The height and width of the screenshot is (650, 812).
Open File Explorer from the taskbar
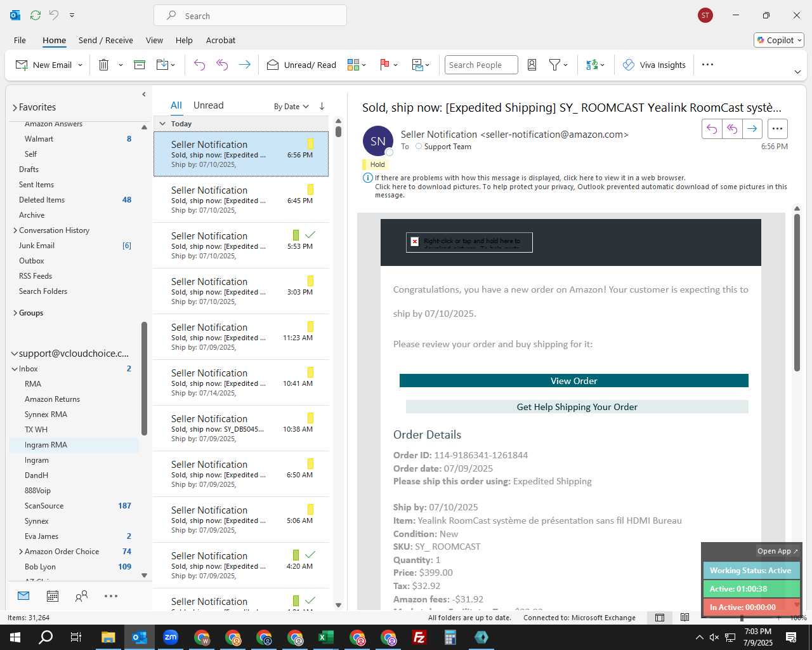[x=108, y=637]
